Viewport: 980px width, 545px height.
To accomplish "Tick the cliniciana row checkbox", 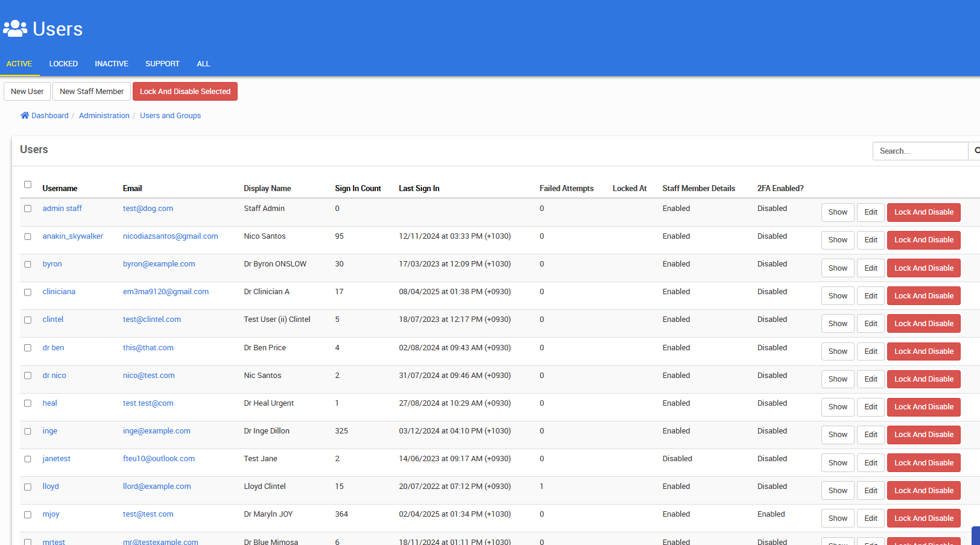I will (x=28, y=292).
